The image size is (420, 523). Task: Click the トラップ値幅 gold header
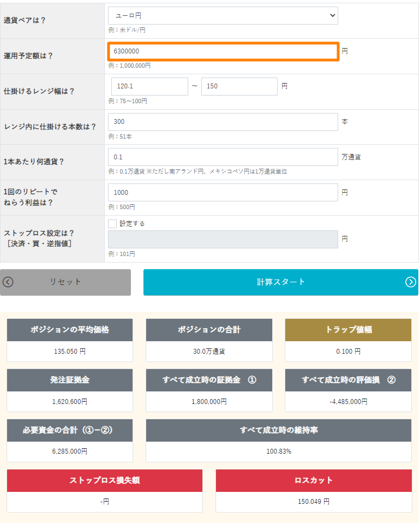pos(349,330)
